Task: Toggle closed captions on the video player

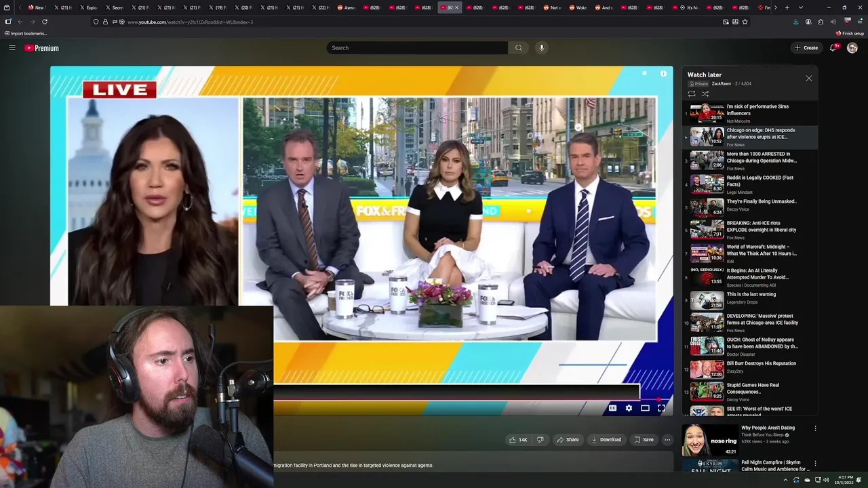Action: coord(612,408)
